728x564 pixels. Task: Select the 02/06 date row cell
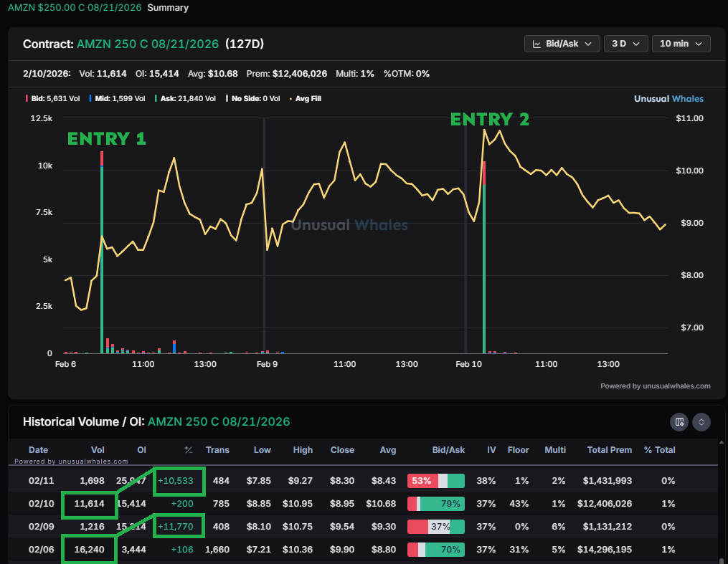coord(42,550)
